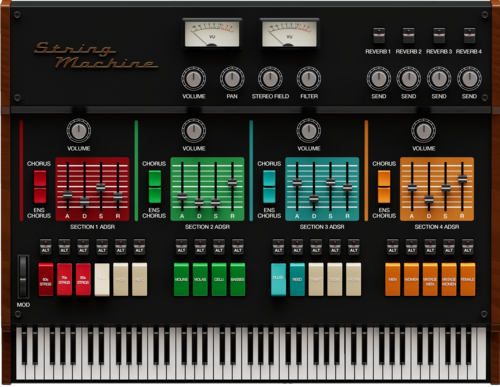Enable the VIOLINS green button

pos(181,279)
